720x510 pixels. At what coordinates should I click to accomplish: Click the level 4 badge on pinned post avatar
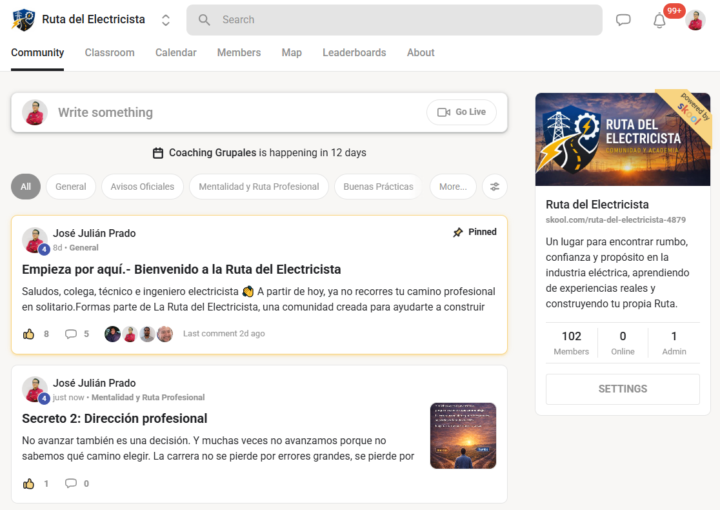coord(44,249)
